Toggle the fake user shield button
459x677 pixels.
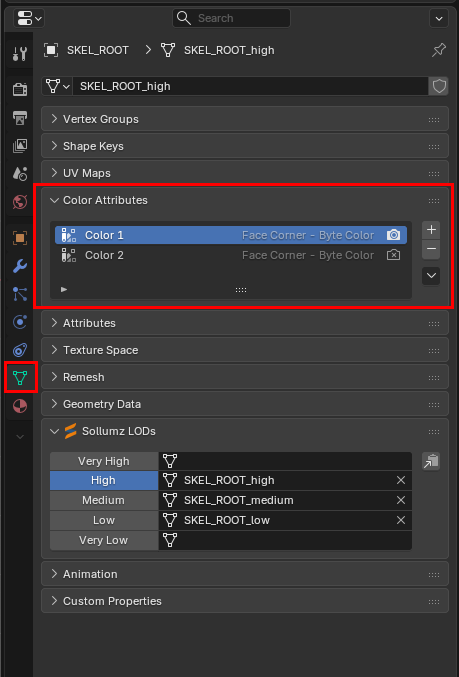[x=439, y=86]
